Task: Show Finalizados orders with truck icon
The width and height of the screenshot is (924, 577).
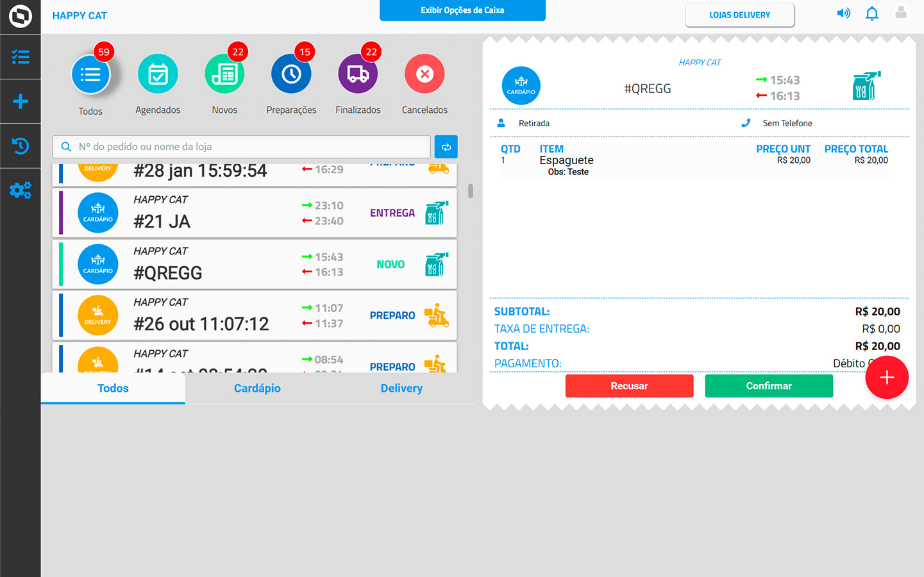Action: pos(358,74)
